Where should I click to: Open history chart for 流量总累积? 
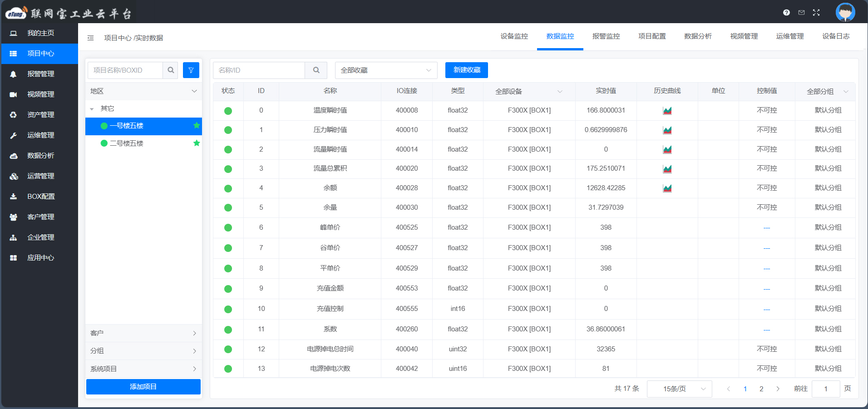(x=667, y=169)
